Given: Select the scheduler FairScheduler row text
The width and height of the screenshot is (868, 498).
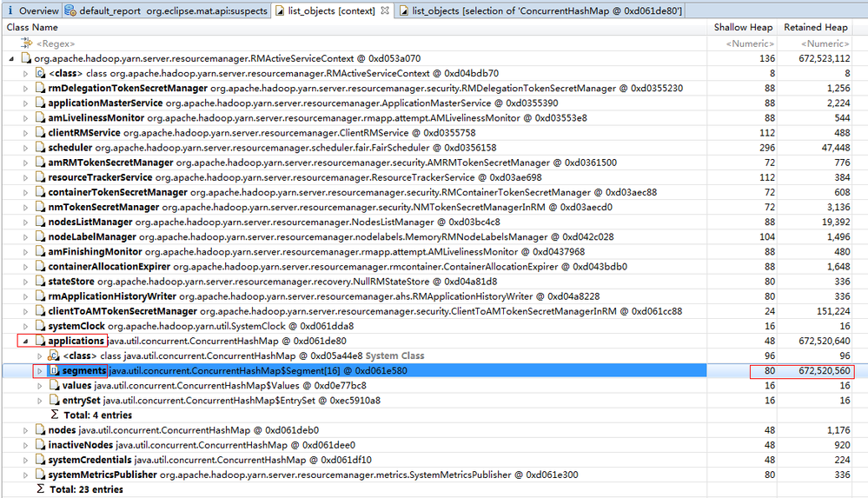Looking at the screenshot, I should (x=272, y=148).
